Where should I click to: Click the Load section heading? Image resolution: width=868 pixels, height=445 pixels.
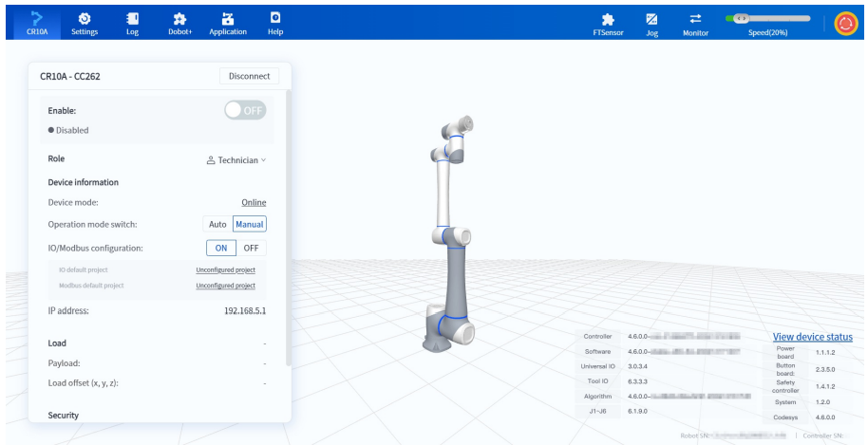pos(57,343)
